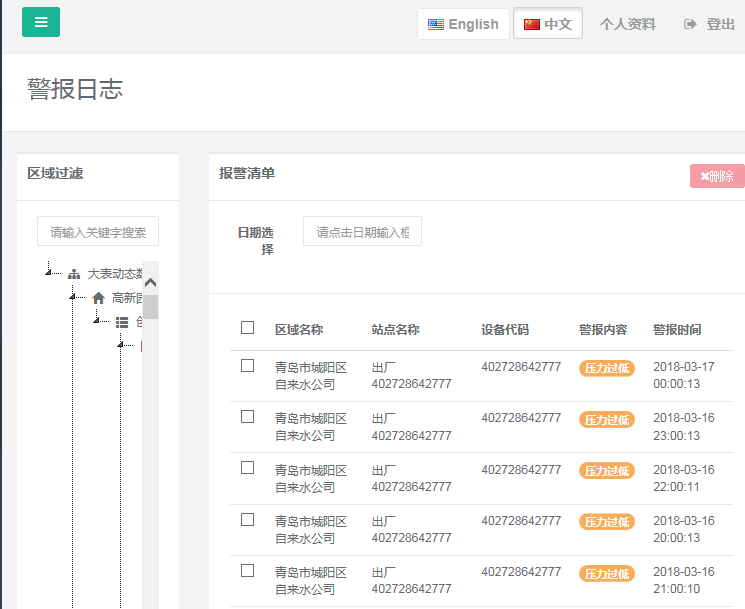Image resolution: width=745 pixels, height=609 pixels.
Task: Click the scroll-up chevron in tree panel
Action: pyautogui.click(x=151, y=283)
